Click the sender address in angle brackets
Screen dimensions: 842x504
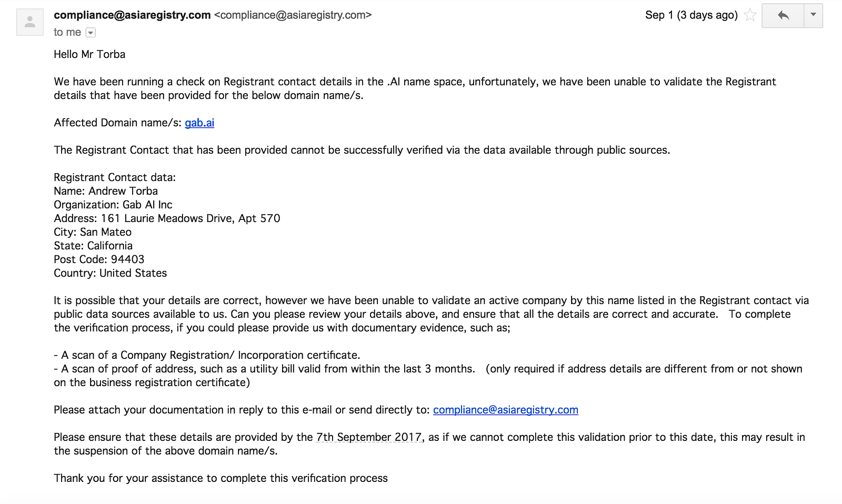[x=293, y=15]
